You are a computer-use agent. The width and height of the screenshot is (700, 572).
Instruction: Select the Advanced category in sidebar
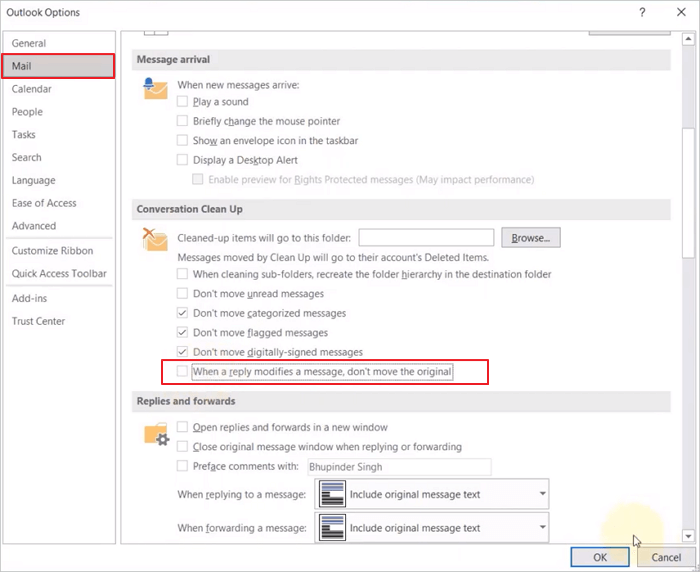[x=34, y=226]
